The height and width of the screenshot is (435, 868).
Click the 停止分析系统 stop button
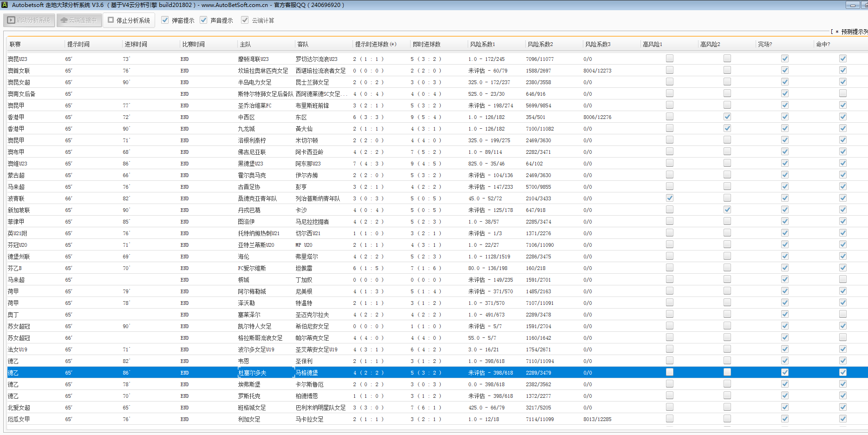click(129, 20)
